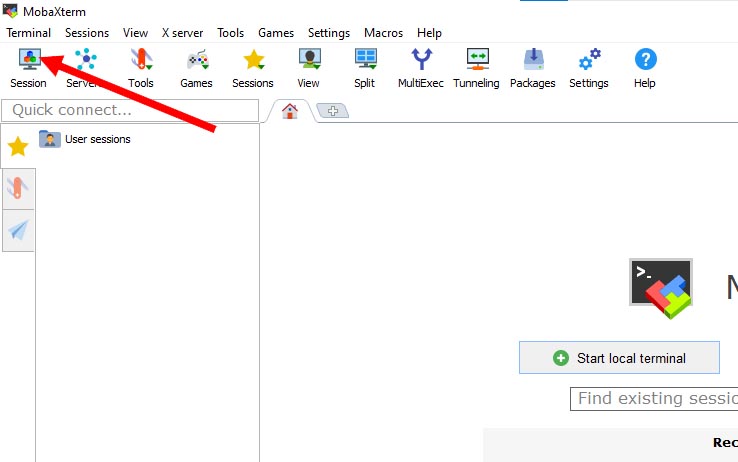Select the Home tab

click(290, 110)
